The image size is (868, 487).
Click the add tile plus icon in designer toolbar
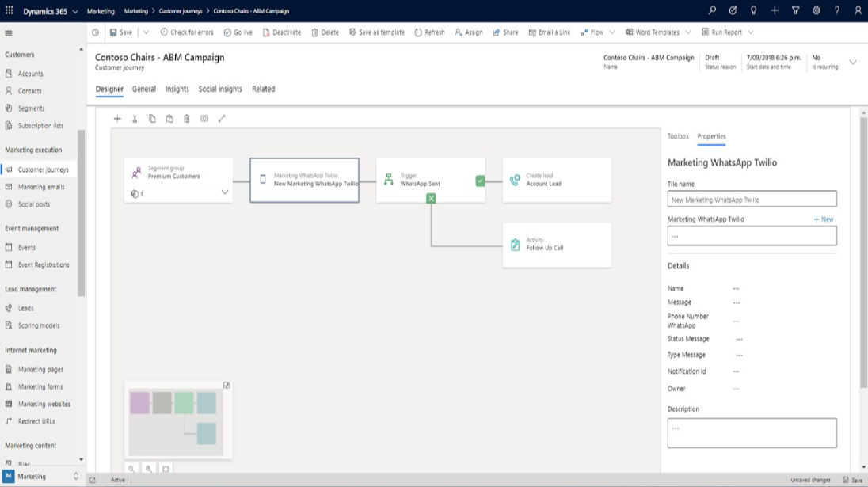point(117,119)
